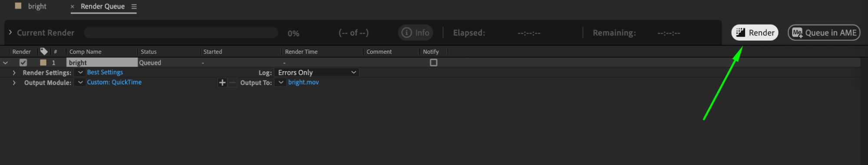868x165 pixels.
Task: Switch to the bright composition tab
Action: 37,6
